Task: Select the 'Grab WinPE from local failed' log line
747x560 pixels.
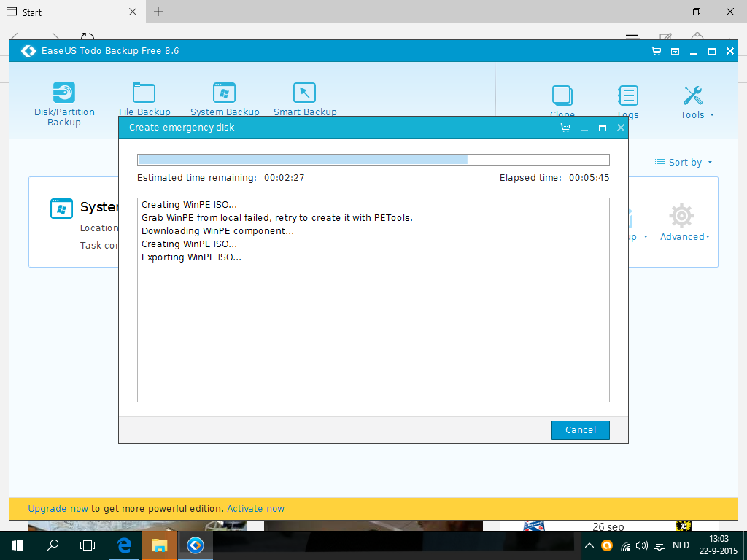Action: pyautogui.click(x=276, y=217)
